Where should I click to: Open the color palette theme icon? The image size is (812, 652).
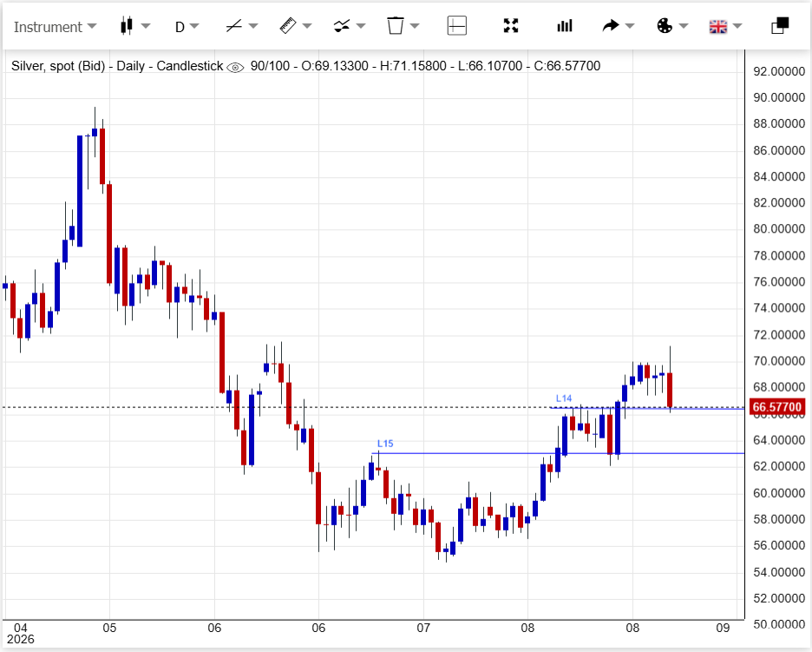coord(665,25)
